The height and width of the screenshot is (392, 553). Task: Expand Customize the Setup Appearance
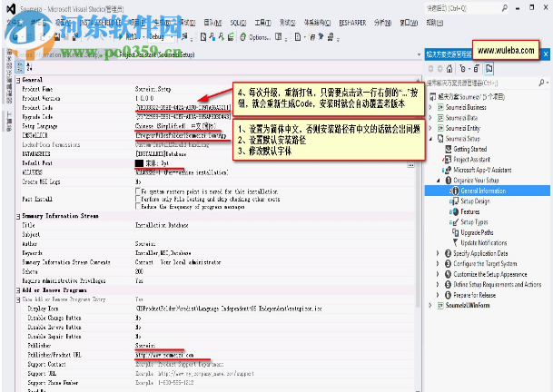(438, 274)
